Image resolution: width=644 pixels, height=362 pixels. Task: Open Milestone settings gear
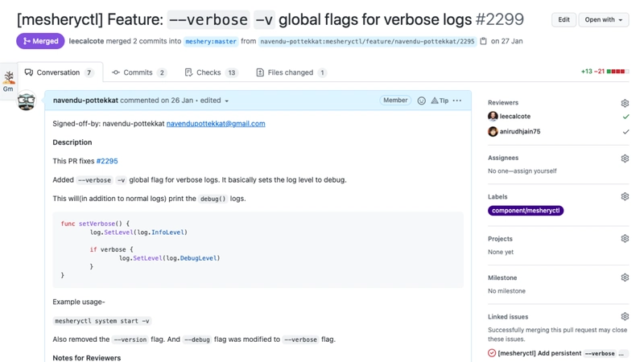pyautogui.click(x=625, y=278)
